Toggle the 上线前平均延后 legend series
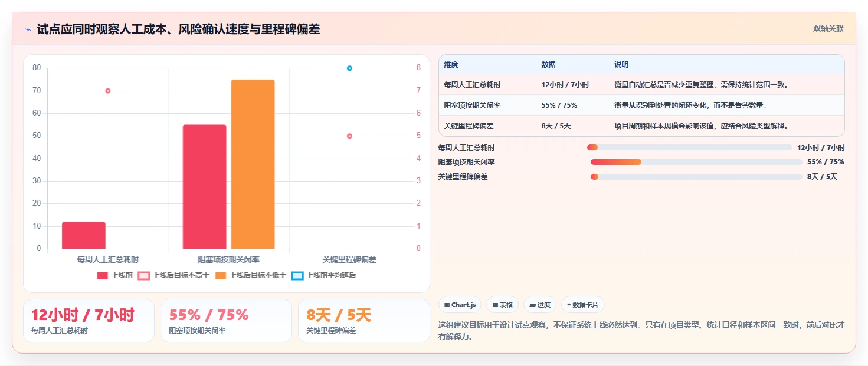 pos(324,275)
